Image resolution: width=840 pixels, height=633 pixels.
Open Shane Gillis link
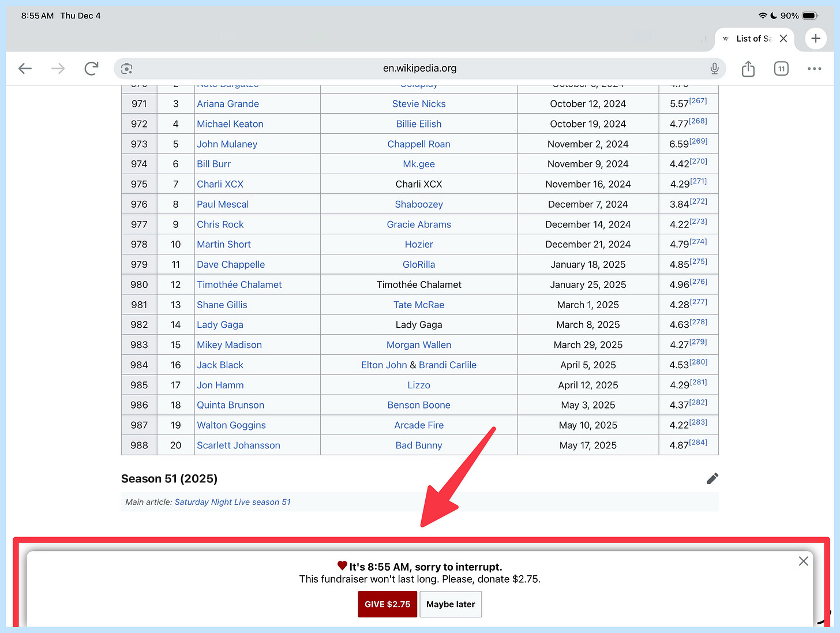(222, 305)
